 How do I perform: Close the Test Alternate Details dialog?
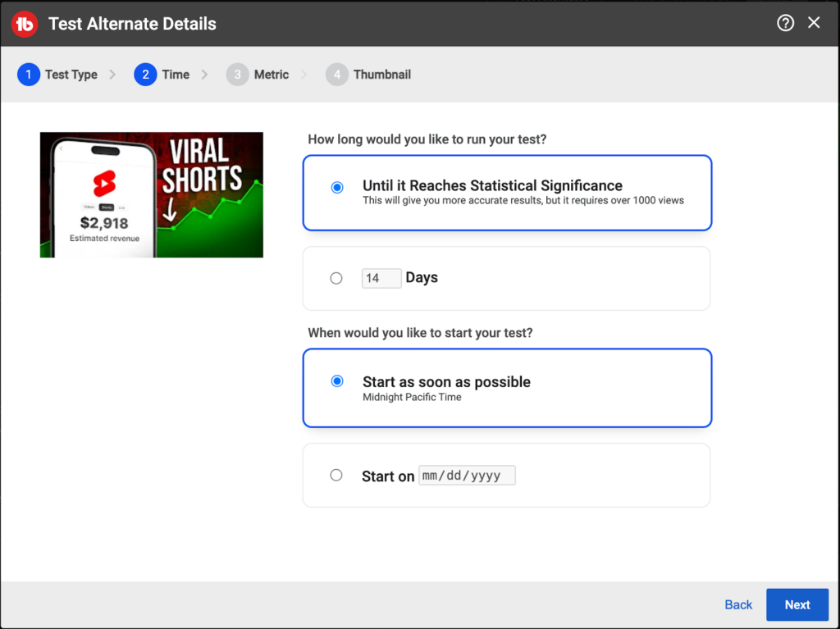pos(814,23)
